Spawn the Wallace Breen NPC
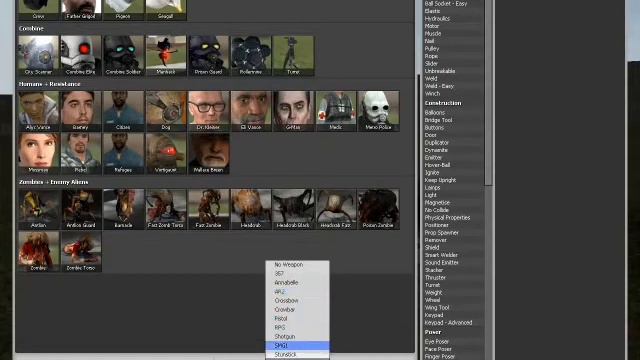The height and width of the screenshot is (360, 640). pos(208,153)
